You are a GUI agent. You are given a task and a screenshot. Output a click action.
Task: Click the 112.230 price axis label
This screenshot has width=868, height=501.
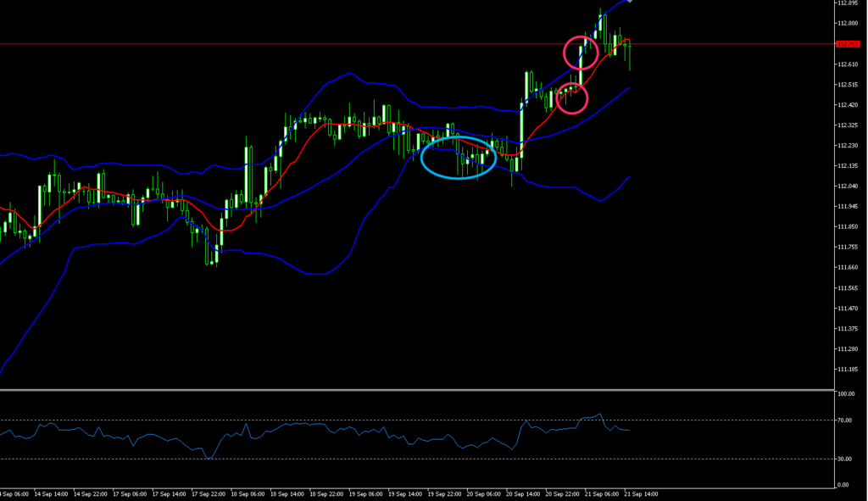(848, 146)
